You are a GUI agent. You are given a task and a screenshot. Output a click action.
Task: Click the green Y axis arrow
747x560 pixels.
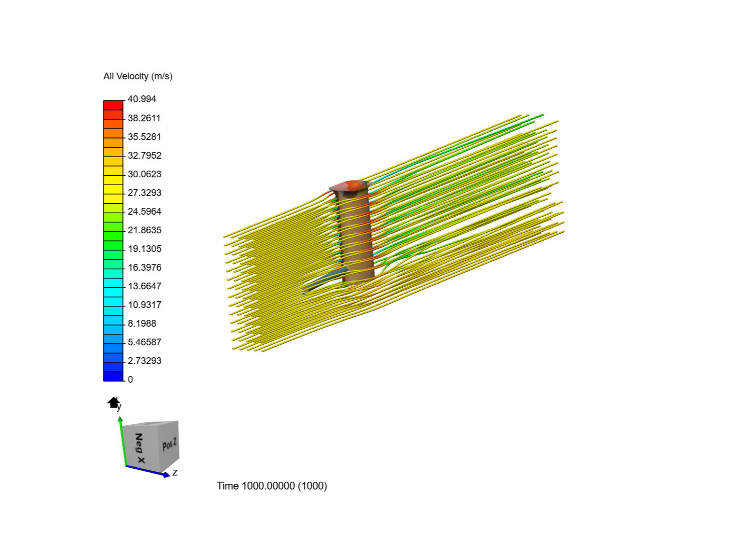[122, 441]
